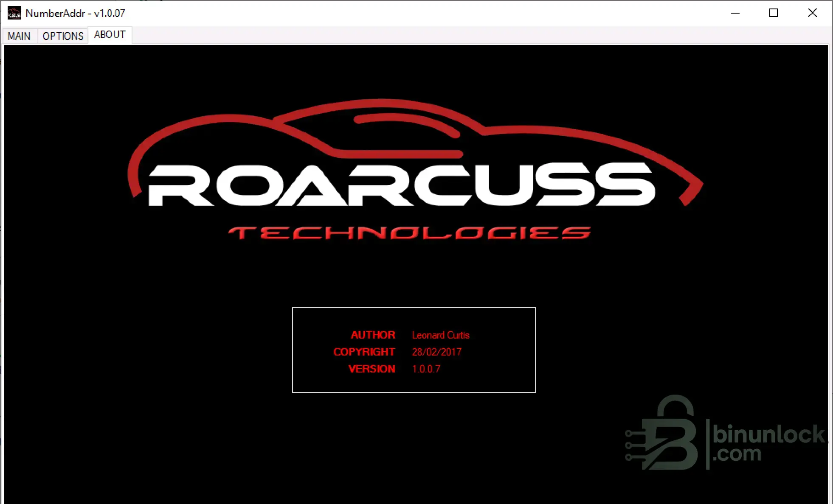Screen dimensions: 833x504
Task: Switch to the MAIN tab
Action: (x=19, y=36)
